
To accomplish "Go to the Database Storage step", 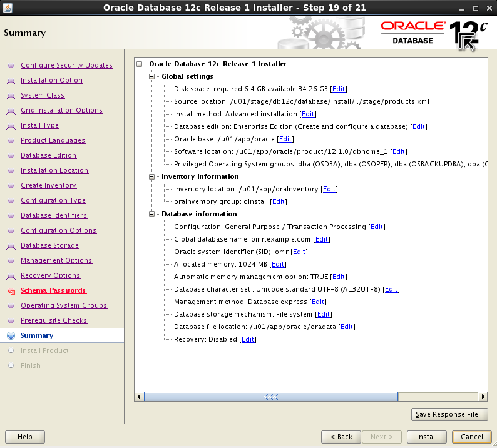I will 50,245.
